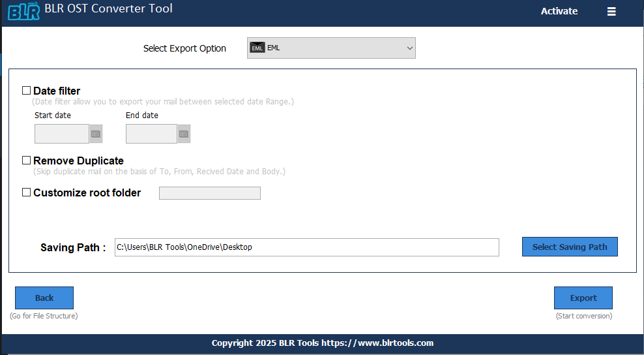Click the '(Start conversion)' hint text

[584, 316]
